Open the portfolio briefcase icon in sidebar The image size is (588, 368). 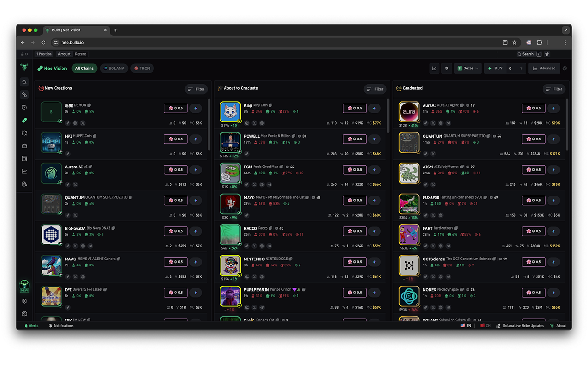pyautogui.click(x=24, y=145)
